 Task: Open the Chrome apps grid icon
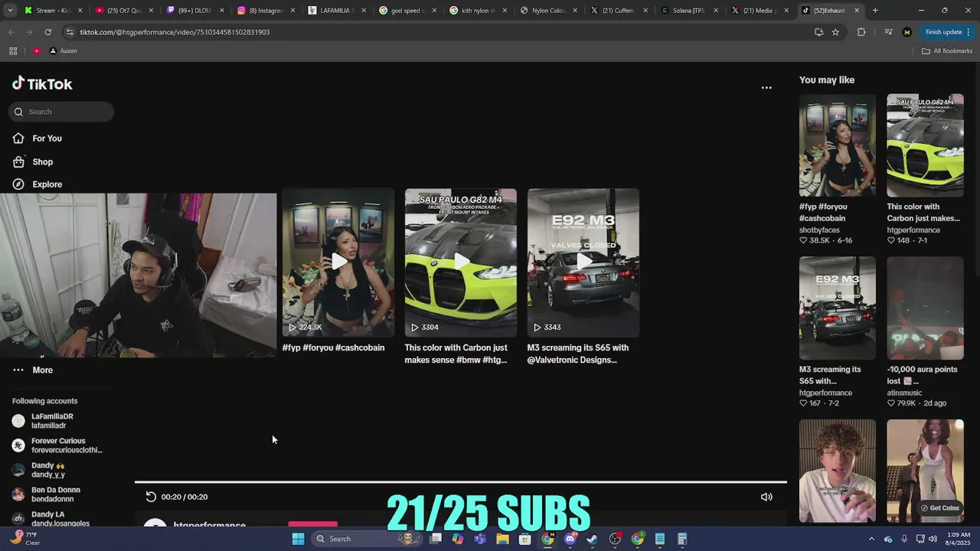coord(13,51)
